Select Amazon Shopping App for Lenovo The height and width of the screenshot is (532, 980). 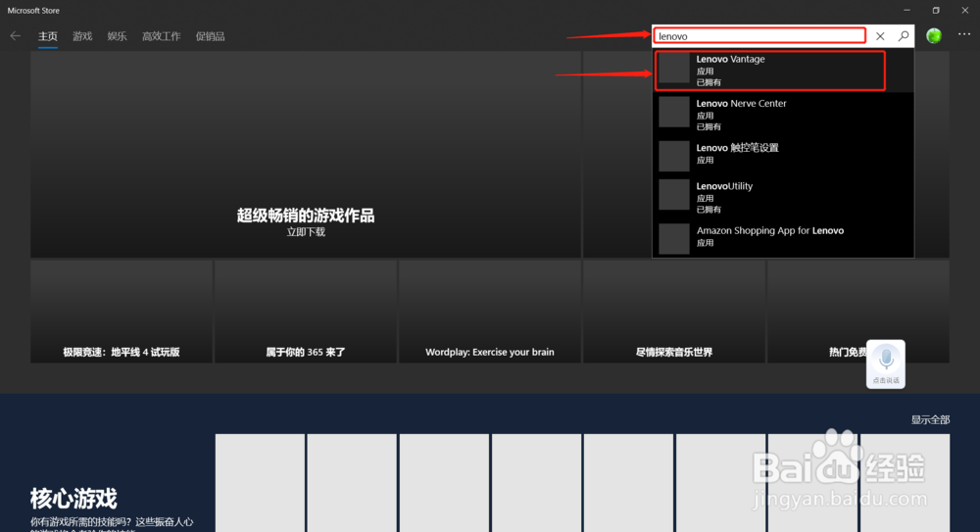[782, 238]
